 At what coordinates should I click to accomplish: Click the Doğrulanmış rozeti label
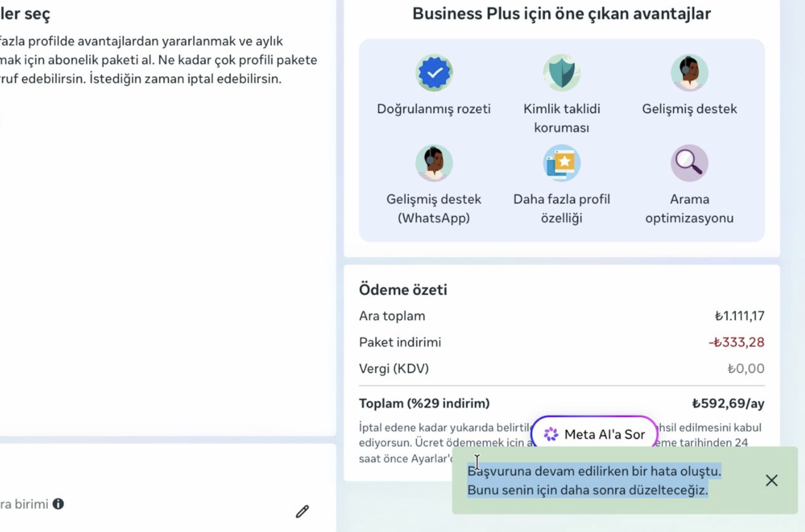pos(434,109)
